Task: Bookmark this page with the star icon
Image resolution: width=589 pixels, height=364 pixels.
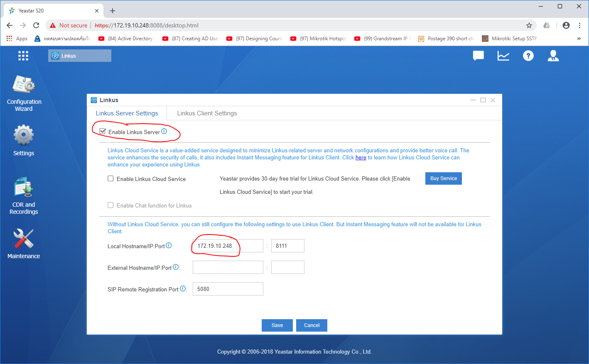Action: [529, 25]
